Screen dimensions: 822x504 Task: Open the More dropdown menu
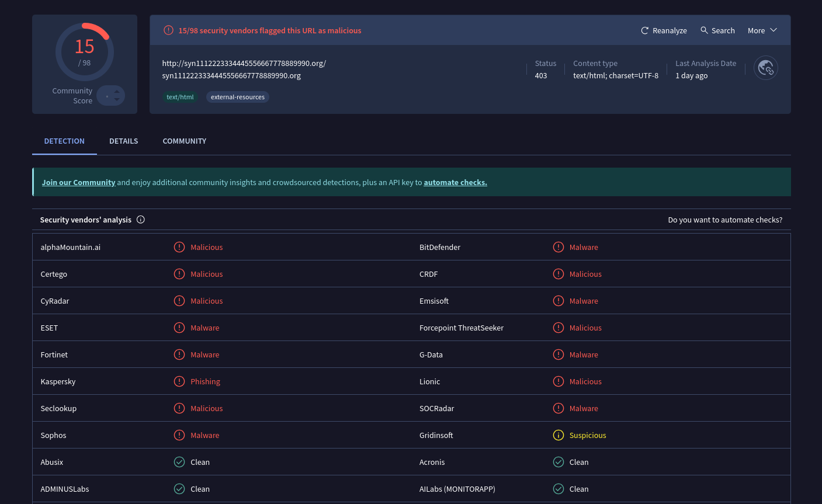coord(761,30)
